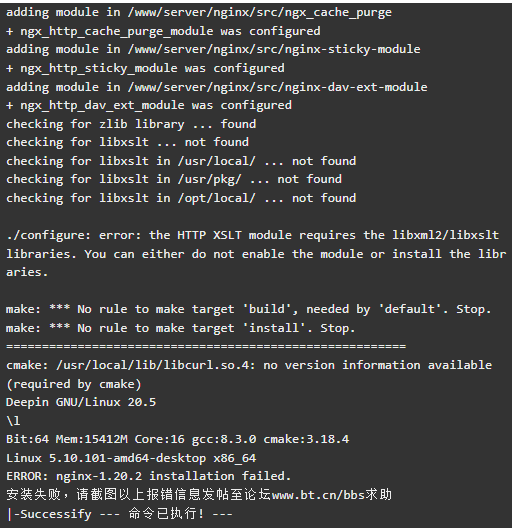
Task: Click the 'ngx_http_dav_ext_module was configured' line
Action: click(x=149, y=105)
